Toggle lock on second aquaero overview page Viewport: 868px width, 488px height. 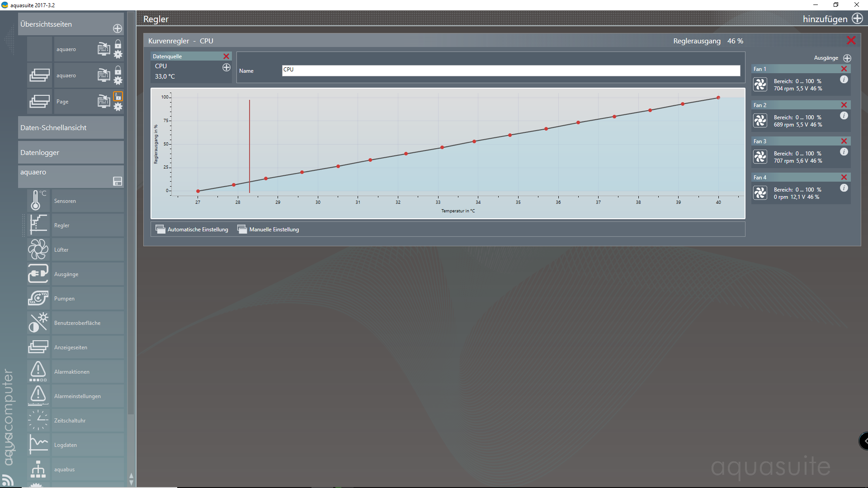118,70
